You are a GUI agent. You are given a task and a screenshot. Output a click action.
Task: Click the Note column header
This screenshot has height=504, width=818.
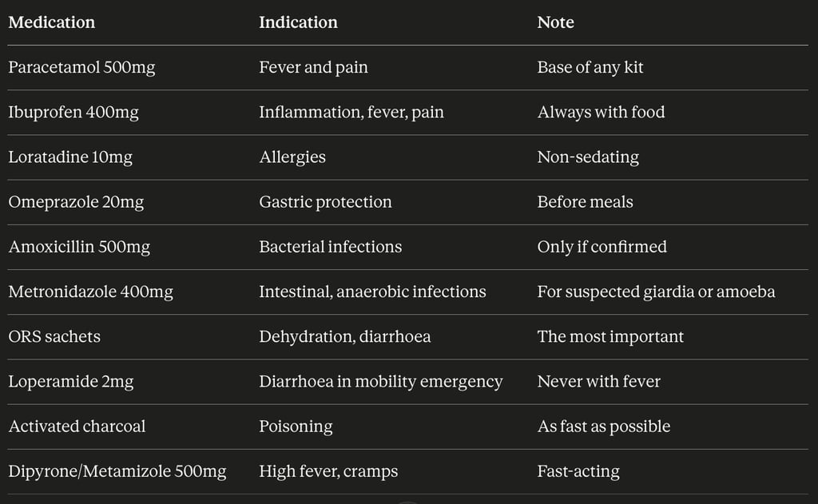pyautogui.click(x=556, y=22)
